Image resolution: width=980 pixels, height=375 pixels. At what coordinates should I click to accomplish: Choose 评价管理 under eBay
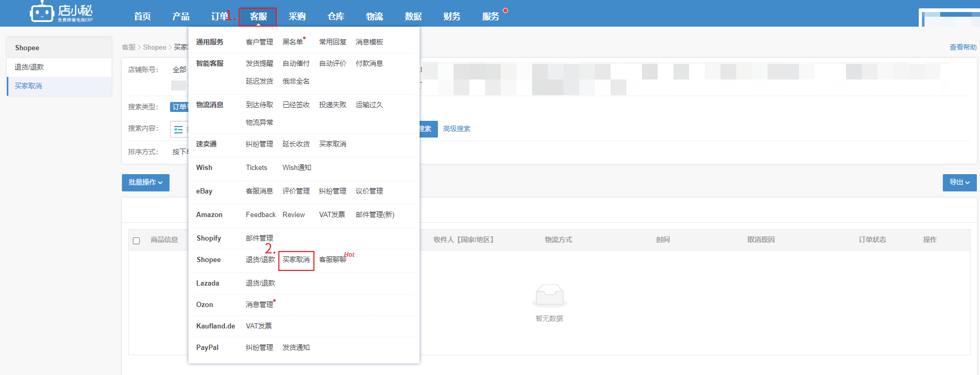tap(296, 191)
